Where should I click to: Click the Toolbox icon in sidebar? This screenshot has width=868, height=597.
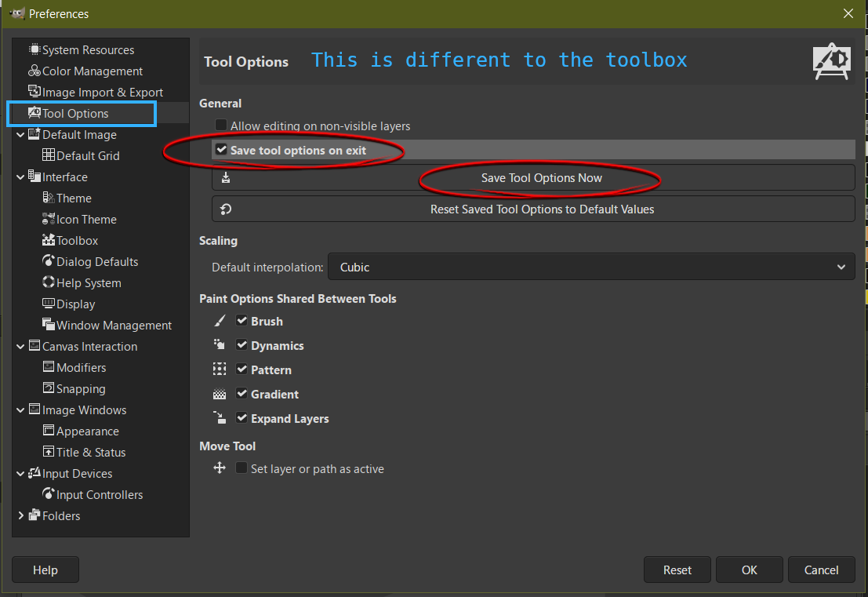point(49,240)
